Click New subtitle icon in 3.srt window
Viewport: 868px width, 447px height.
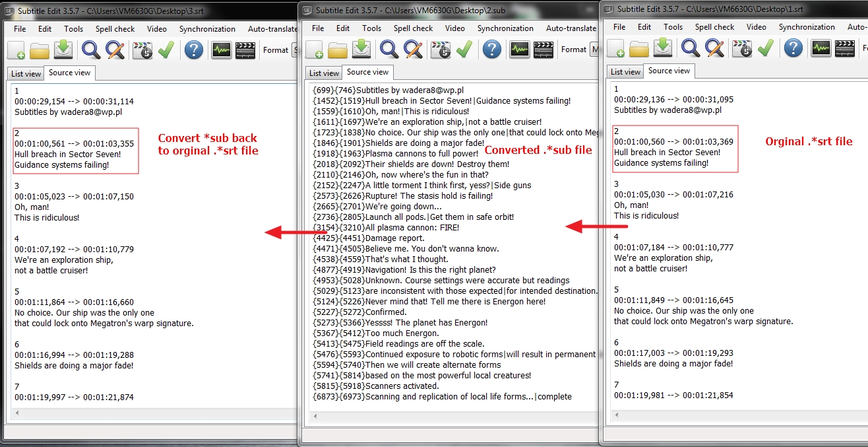[16, 50]
